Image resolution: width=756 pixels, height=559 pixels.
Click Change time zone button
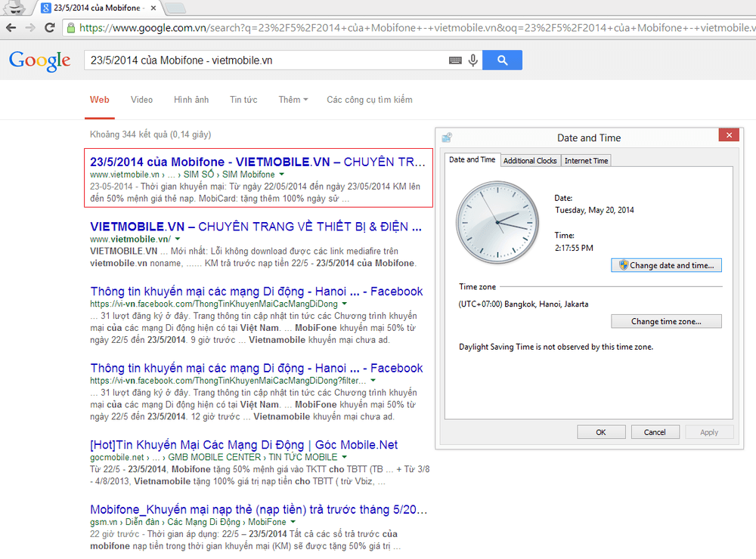(666, 322)
